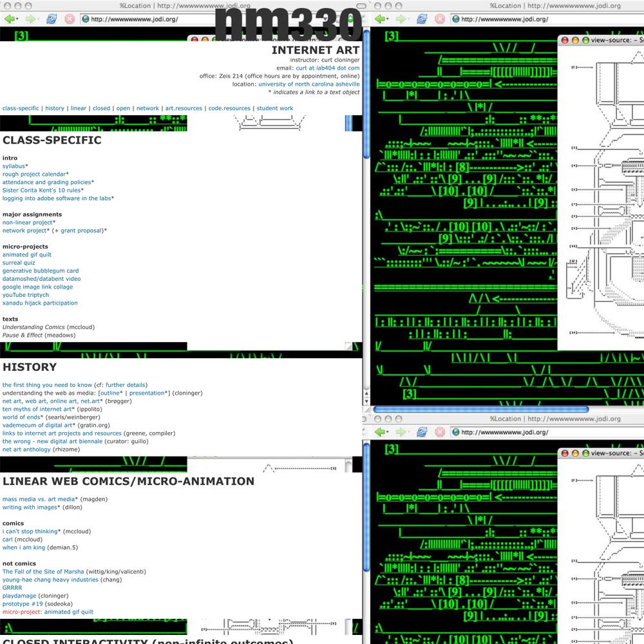Click the back arrow in the bottom-right browser toolbar
644x644 pixels.
pos(381,432)
